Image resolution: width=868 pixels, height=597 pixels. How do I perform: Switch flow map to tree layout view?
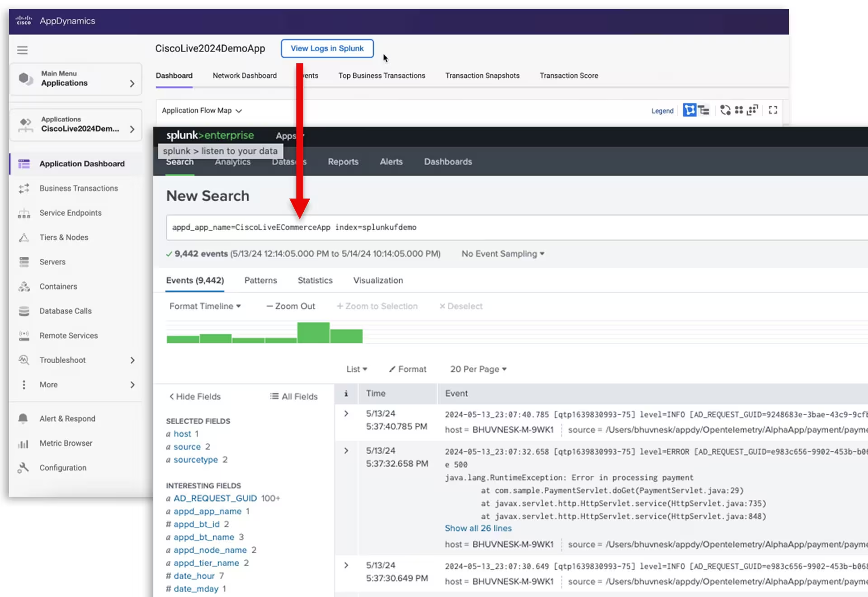click(x=703, y=110)
